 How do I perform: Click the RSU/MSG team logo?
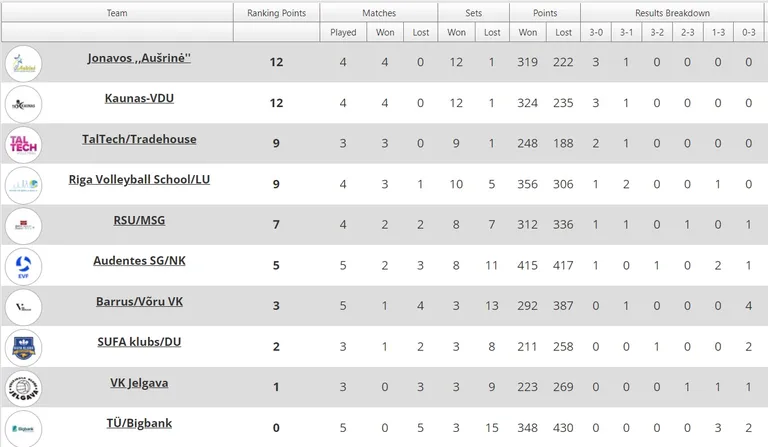point(23,226)
